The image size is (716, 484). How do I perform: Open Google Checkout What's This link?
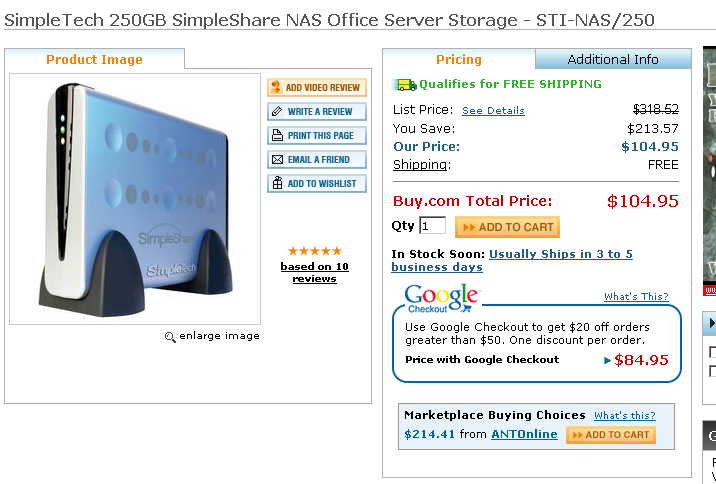tap(636, 297)
